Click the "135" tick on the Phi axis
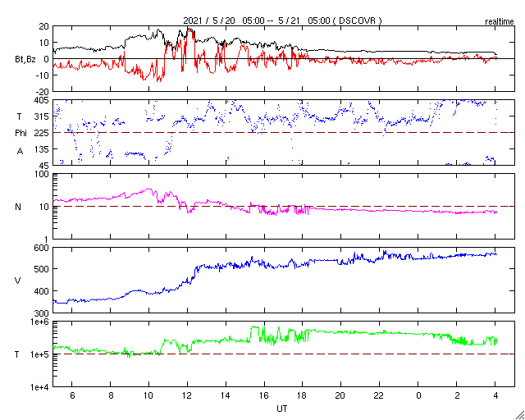The width and height of the screenshot is (525, 420). coord(42,149)
